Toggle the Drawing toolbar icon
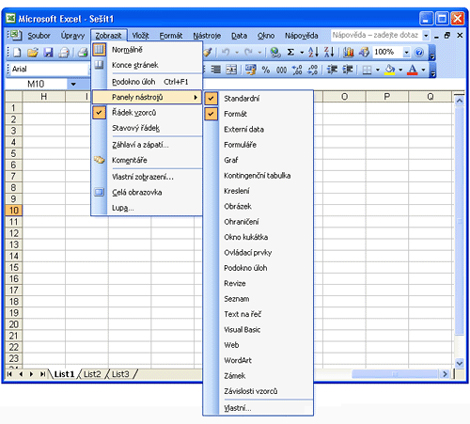Viewport: 470px width, 424px height. tap(364, 52)
